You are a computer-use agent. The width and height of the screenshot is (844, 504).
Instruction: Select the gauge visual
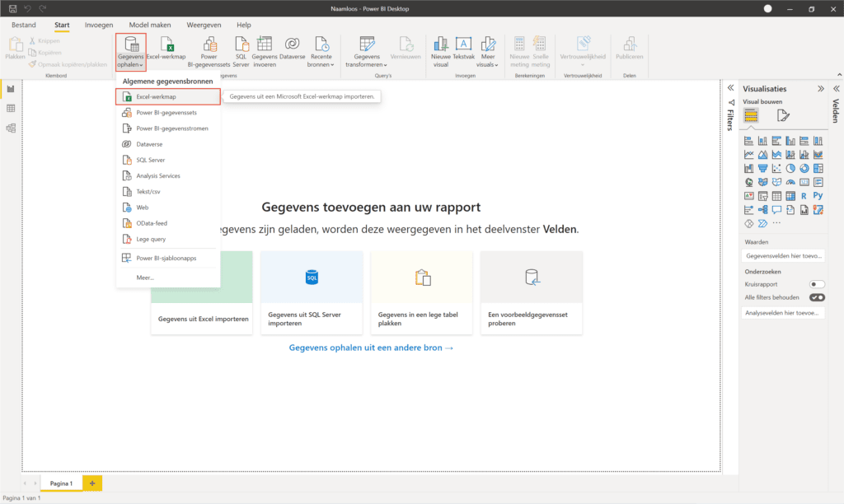click(x=790, y=182)
